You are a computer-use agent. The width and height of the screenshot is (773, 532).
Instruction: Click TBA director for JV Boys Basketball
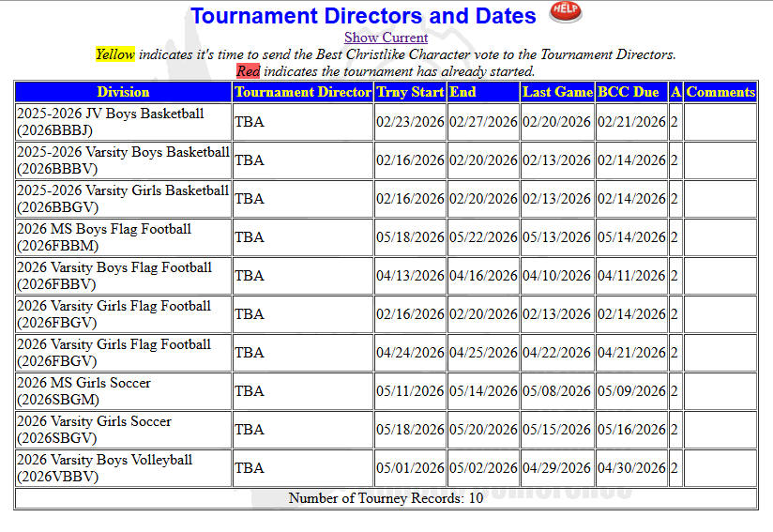(x=303, y=122)
